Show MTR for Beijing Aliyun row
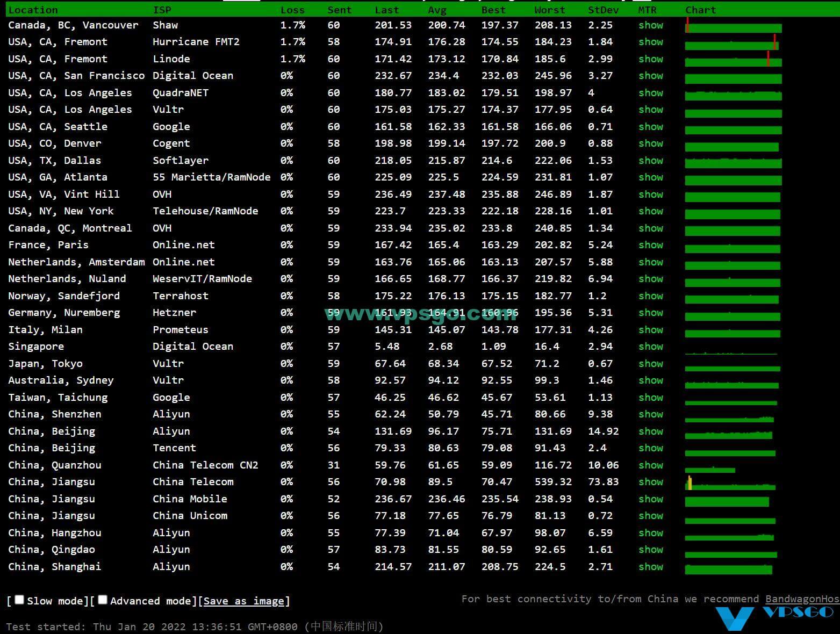The width and height of the screenshot is (840, 634). pyautogui.click(x=651, y=431)
